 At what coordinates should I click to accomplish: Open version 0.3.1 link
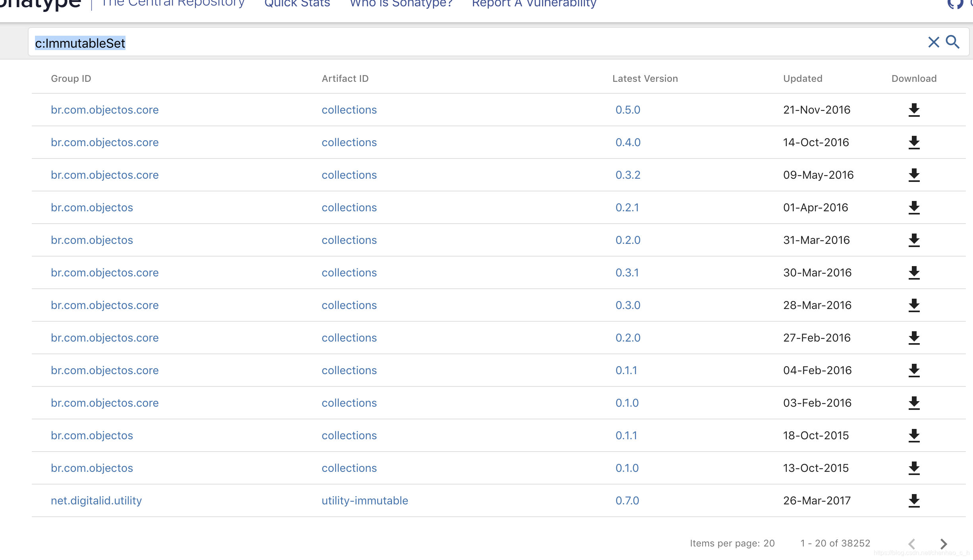627,272
